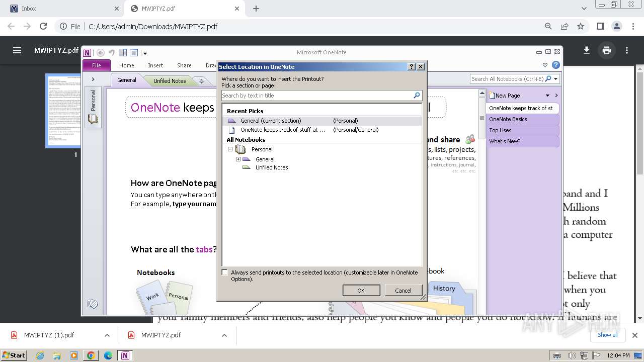Viewport: 644px width, 362px height.
Task: Click the Create New Section tab star icon
Action: (x=201, y=81)
